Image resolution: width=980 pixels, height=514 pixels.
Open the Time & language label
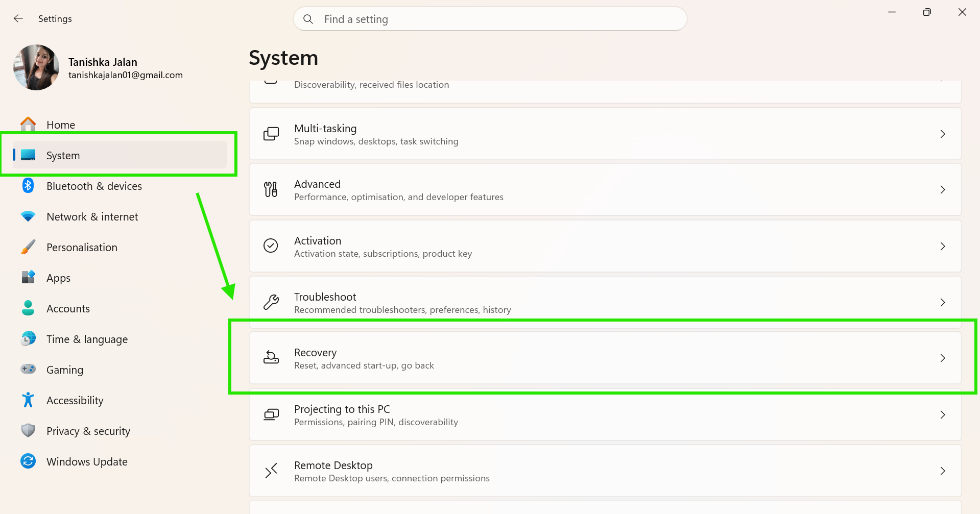pyautogui.click(x=87, y=339)
